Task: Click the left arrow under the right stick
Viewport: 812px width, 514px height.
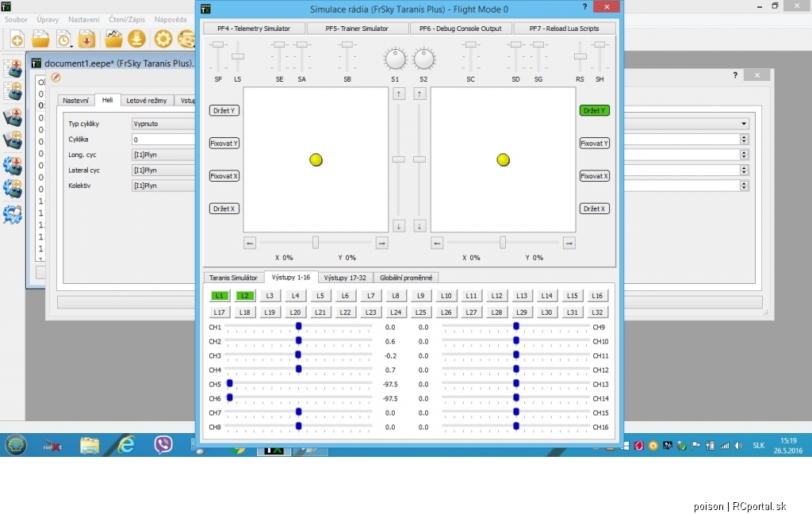Action: (437, 243)
